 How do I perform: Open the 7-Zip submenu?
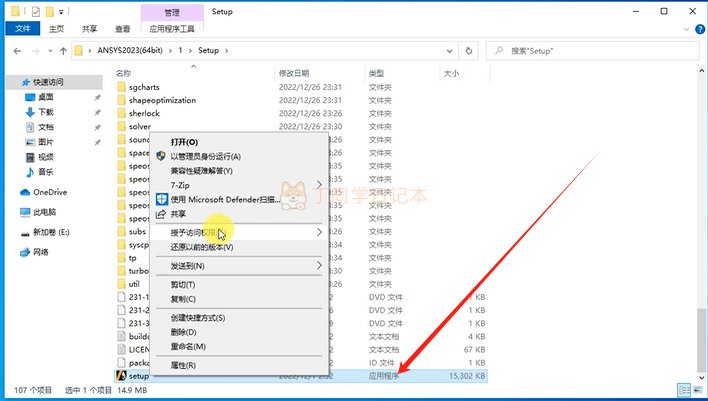[239, 185]
